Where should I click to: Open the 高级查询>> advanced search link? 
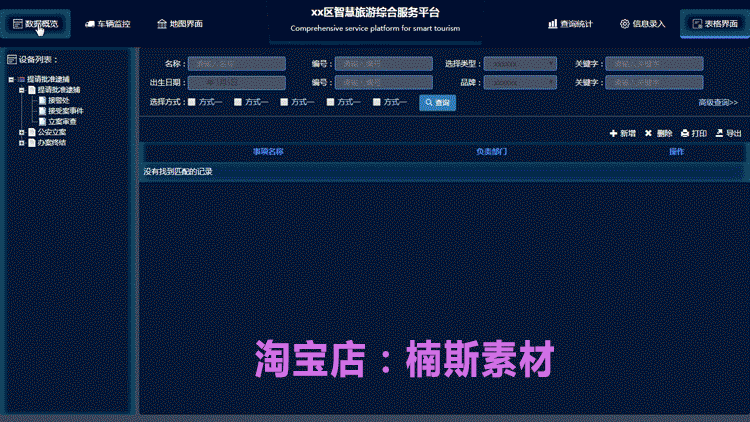click(x=718, y=102)
